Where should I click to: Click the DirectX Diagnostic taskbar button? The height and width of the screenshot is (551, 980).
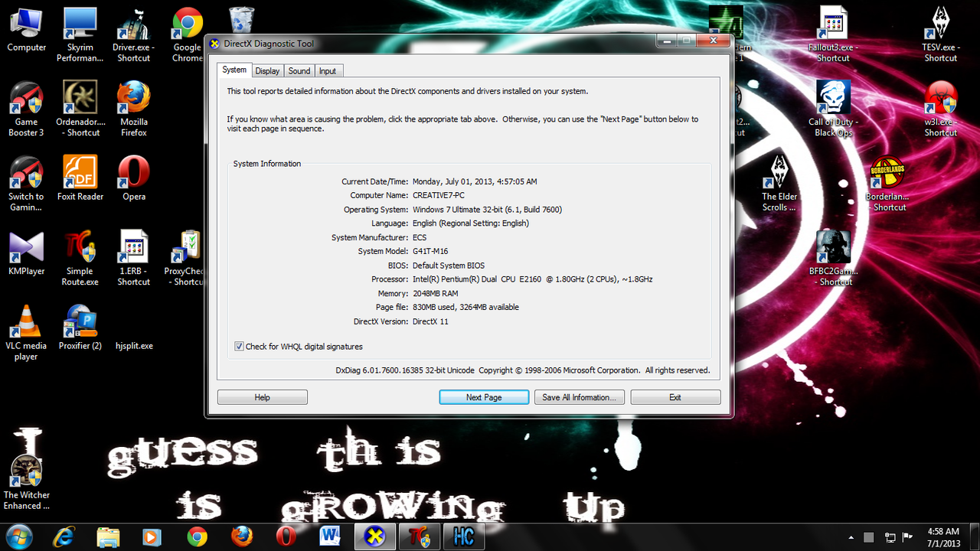375,536
